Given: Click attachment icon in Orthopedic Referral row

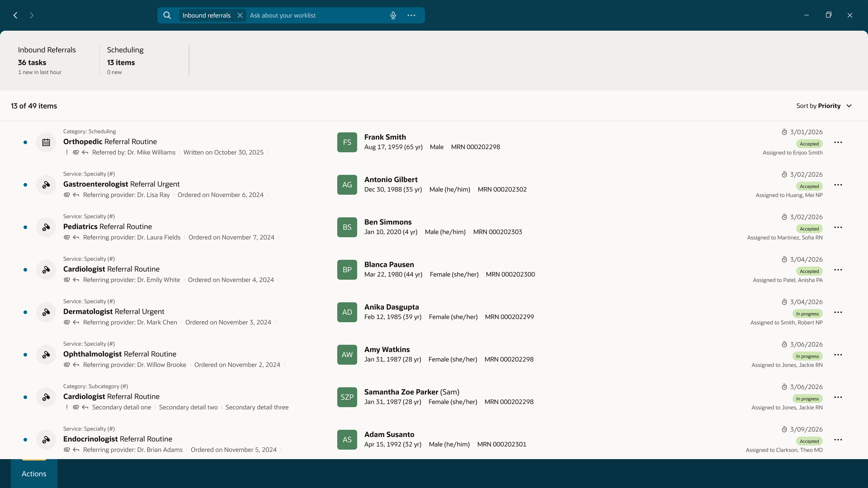Looking at the screenshot, I should click(x=76, y=152).
